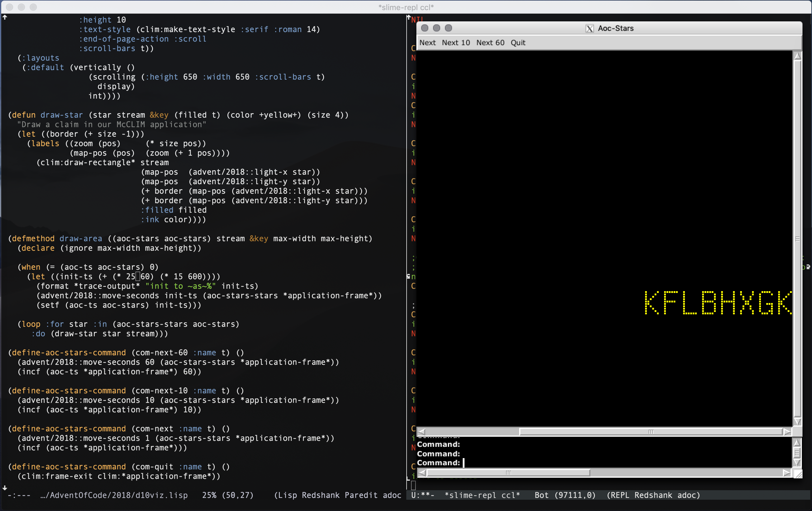Click command pane horizontal scrollbar thumb
Viewport: 812px width, 511px height.
click(508, 473)
